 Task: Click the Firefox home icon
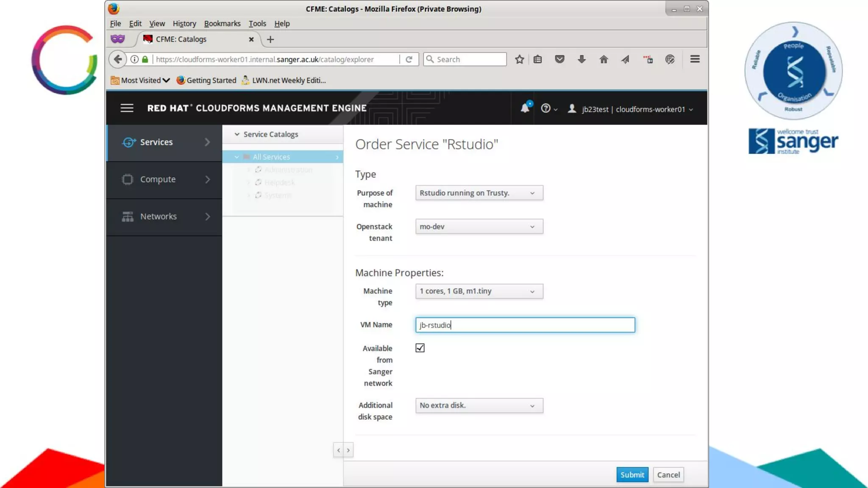pos(604,59)
